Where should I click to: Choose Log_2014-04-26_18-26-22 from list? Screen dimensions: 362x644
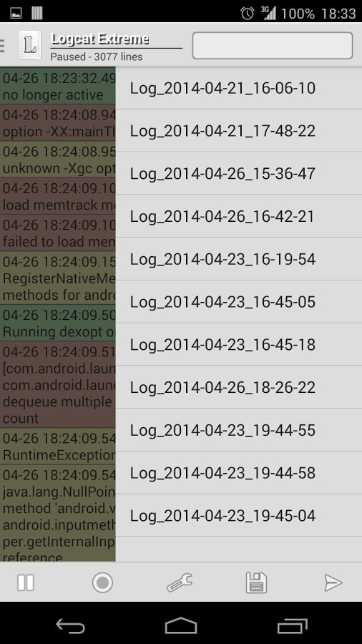(x=239, y=387)
